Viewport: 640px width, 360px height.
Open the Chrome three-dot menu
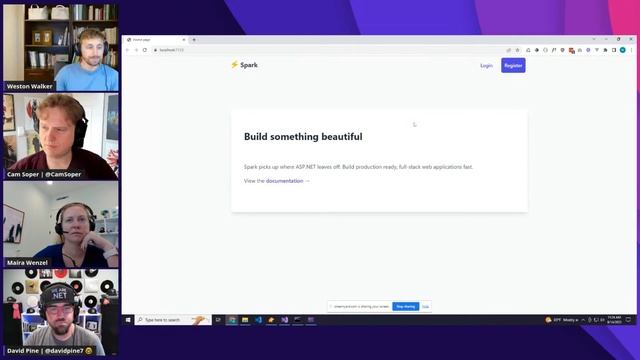pyautogui.click(x=631, y=50)
